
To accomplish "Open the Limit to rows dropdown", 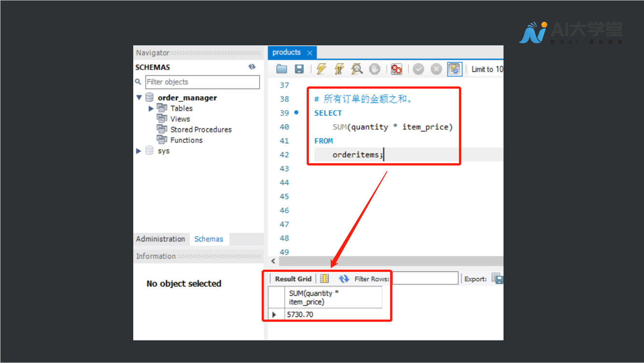I will pyautogui.click(x=487, y=69).
